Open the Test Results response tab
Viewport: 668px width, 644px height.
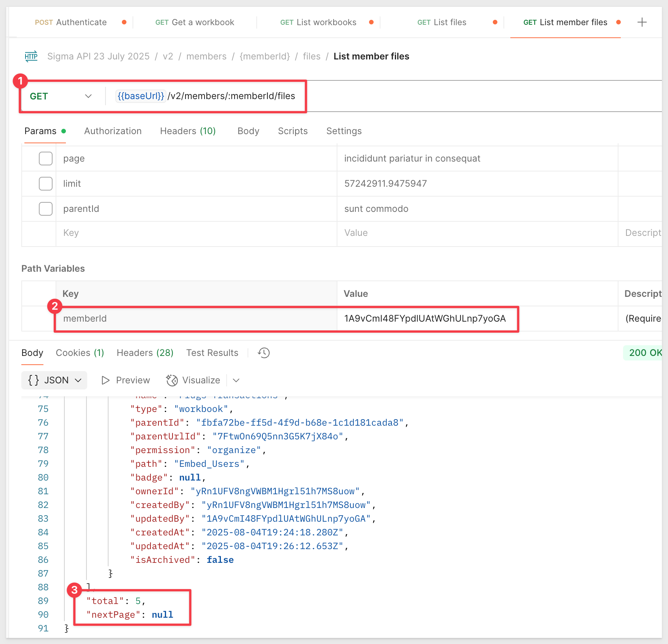212,353
